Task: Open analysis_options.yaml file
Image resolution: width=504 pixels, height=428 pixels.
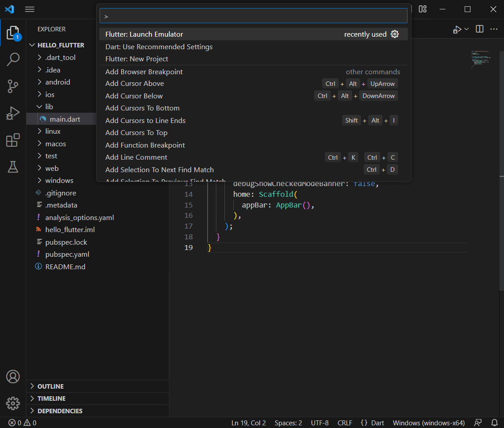Action: click(x=97, y=217)
